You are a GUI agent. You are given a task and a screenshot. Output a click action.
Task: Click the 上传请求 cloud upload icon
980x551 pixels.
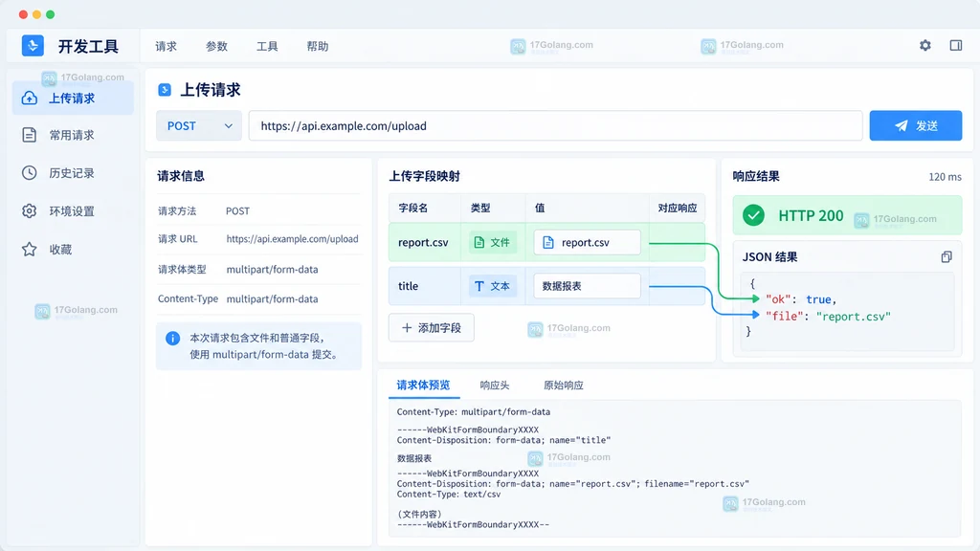tap(30, 99)
